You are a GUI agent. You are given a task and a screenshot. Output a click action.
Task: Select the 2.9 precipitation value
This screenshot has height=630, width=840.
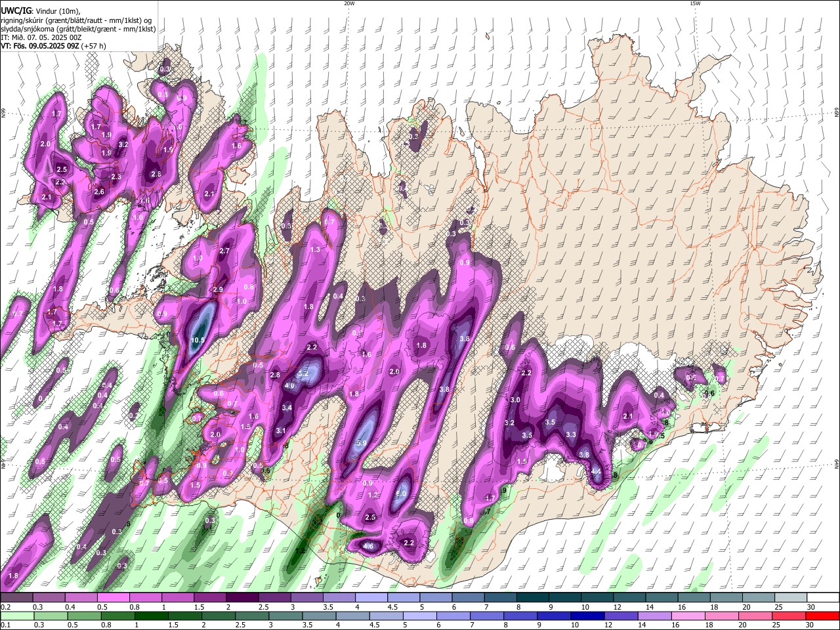click(x=218, y=289)
